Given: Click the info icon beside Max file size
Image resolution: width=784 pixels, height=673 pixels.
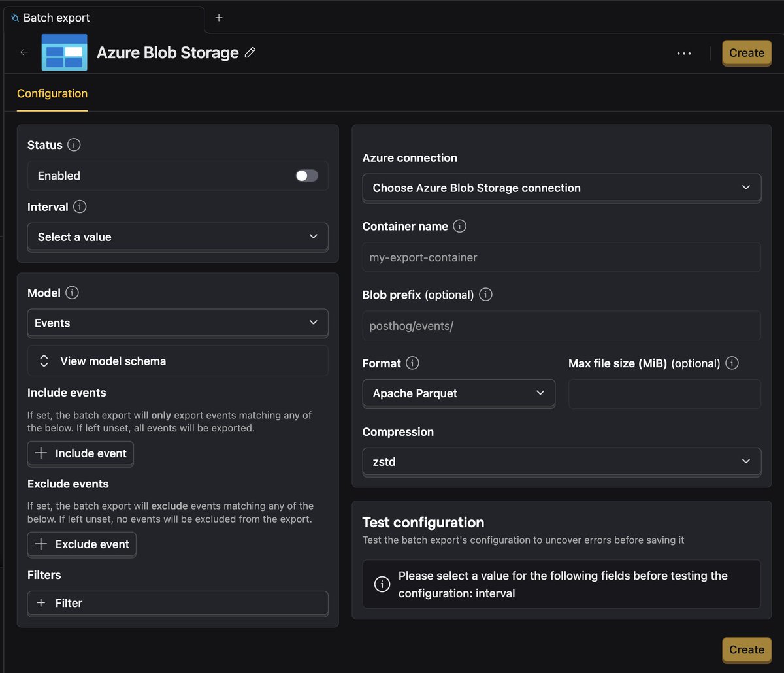Looking at the screenshot, I should pyautogui.click(x=732, y=363).
